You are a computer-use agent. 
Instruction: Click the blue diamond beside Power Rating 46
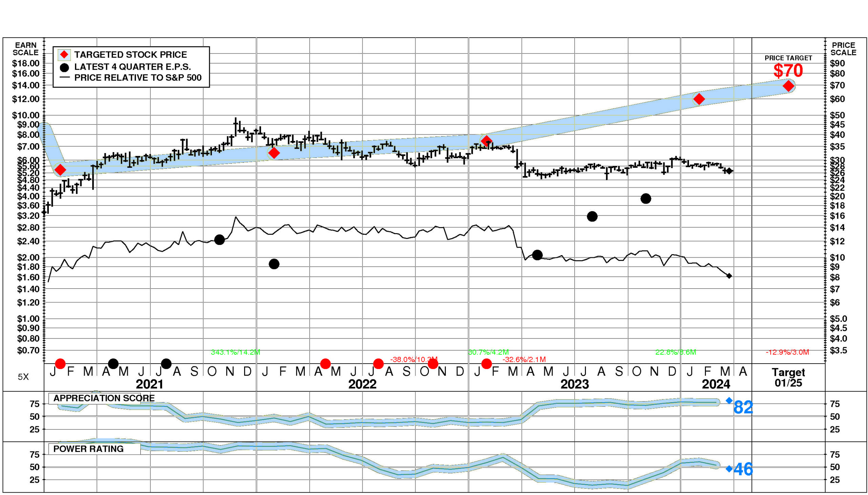point(729,469)
